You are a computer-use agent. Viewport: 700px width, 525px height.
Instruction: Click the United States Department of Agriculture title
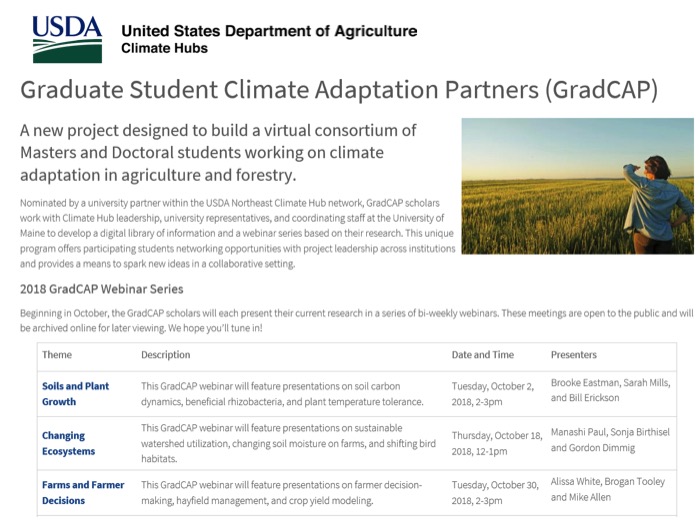click(269, 31)
